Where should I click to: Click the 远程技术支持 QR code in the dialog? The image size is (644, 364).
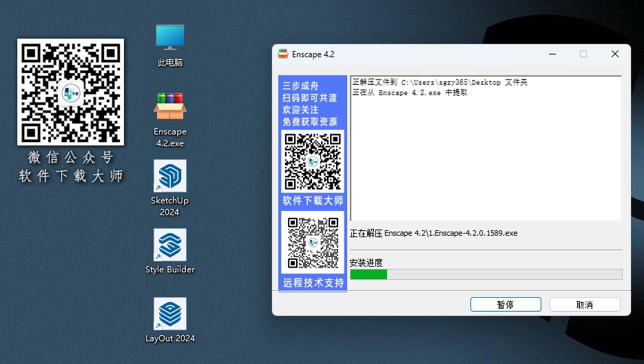[x=313, y=242]
